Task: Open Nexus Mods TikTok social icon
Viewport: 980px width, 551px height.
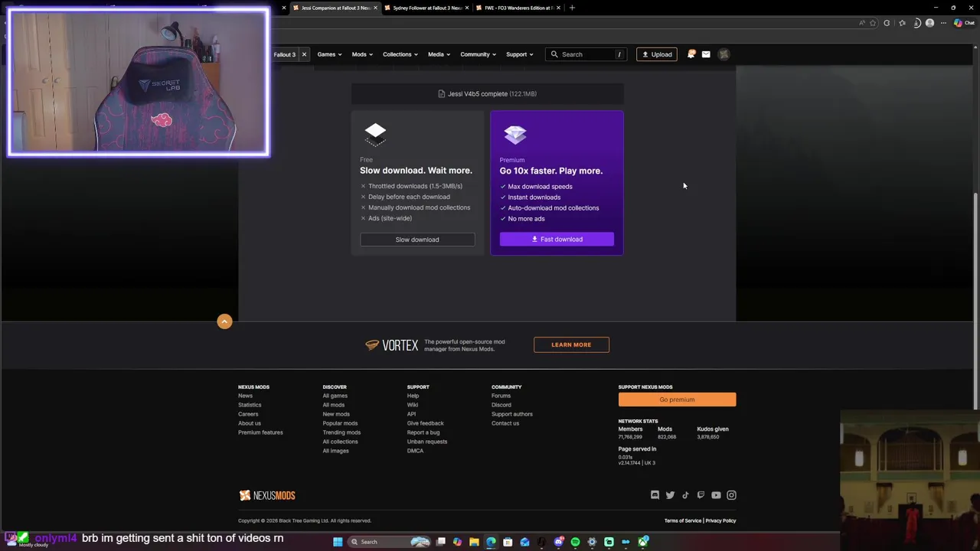Action: click(685, 495)
